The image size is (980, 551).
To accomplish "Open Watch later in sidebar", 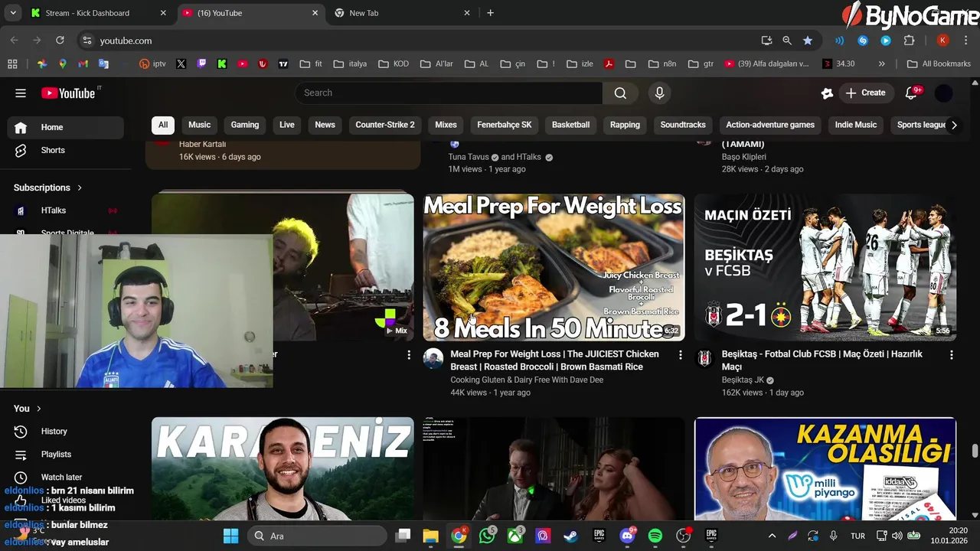I will point(66,478).
